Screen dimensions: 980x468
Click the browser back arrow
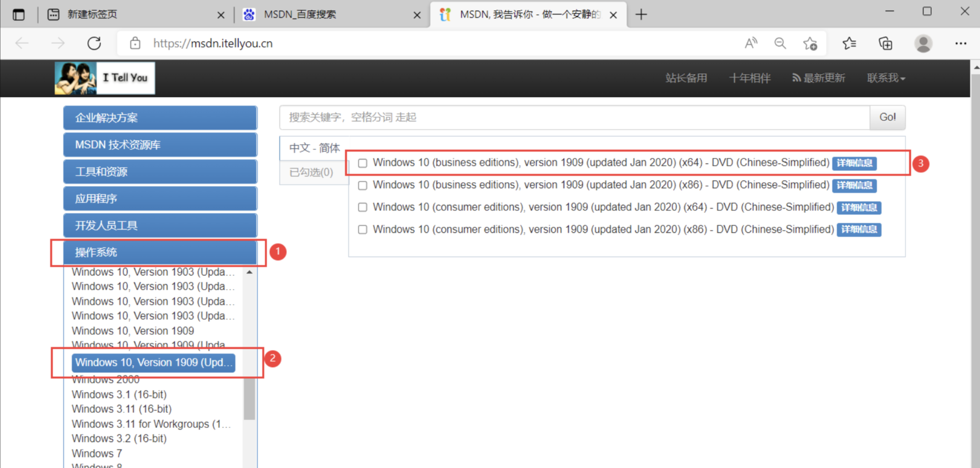click(22, 44)
